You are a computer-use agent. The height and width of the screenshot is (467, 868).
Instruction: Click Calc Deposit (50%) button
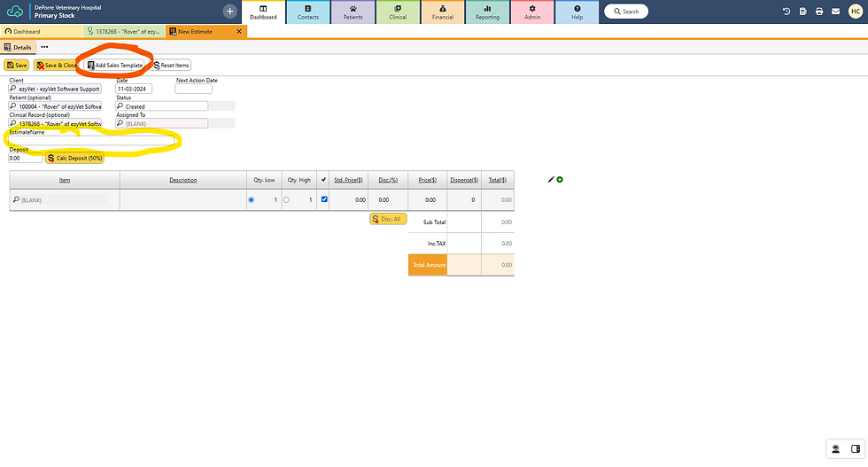coord(74,158)
